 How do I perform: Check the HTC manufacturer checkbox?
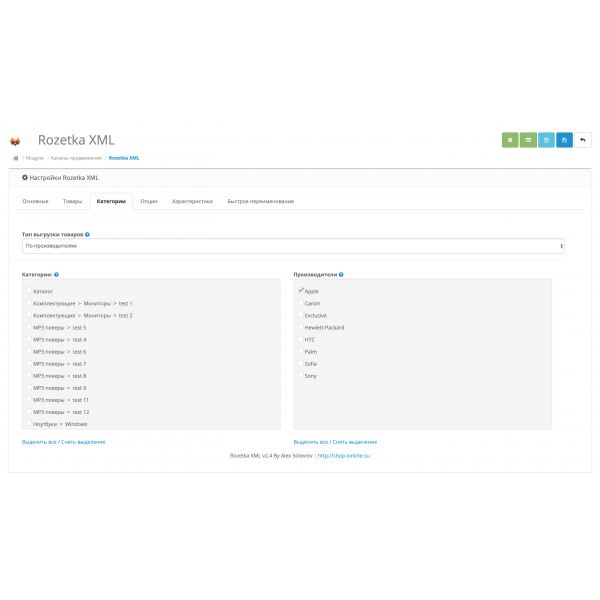click(x=301, y=339)
